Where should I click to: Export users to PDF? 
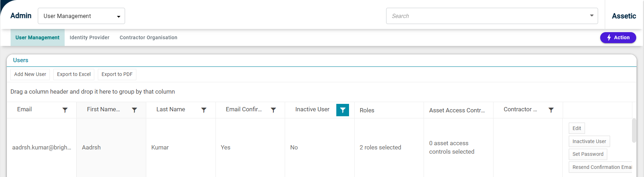coord(117,74)
